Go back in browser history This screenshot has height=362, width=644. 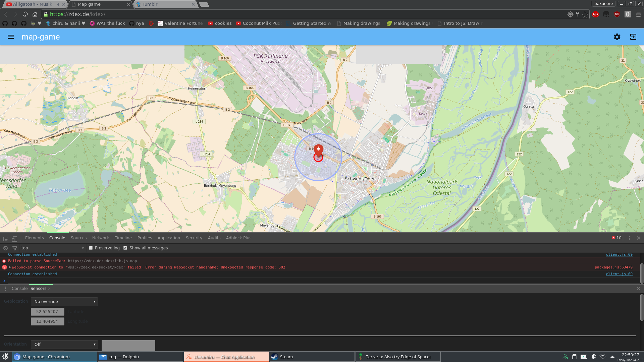(6, 14)
